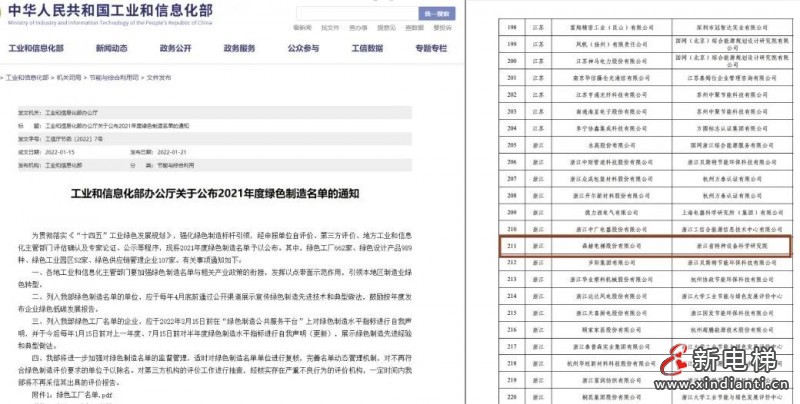
Task: Click table cell 江苏神马电力股份有限公司
Action: (x=611, y=61)
